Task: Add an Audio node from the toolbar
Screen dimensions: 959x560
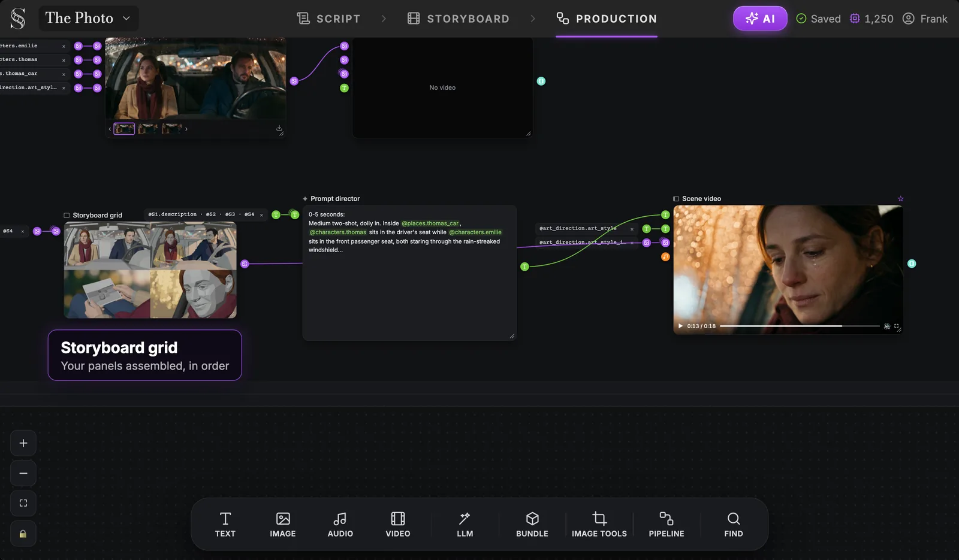Action: coord(340,525)
